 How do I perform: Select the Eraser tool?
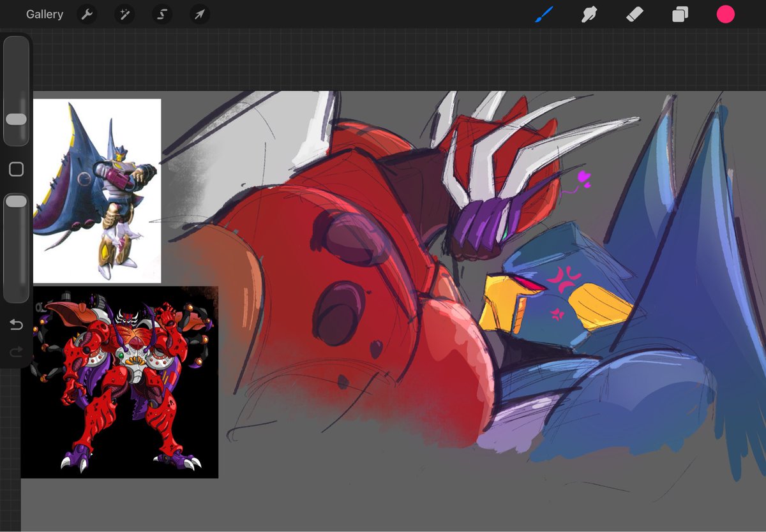635,14
